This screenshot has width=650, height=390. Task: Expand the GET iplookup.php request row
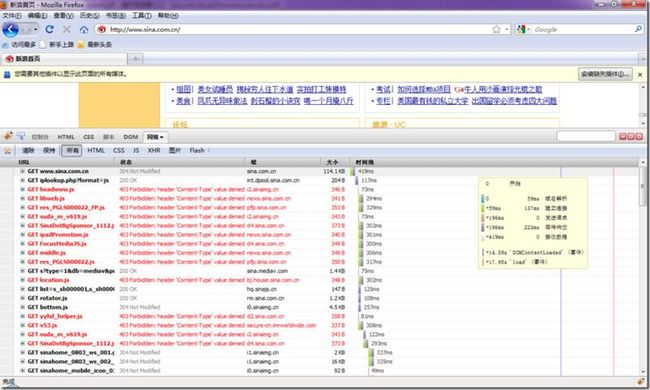[x=23, y=180]
